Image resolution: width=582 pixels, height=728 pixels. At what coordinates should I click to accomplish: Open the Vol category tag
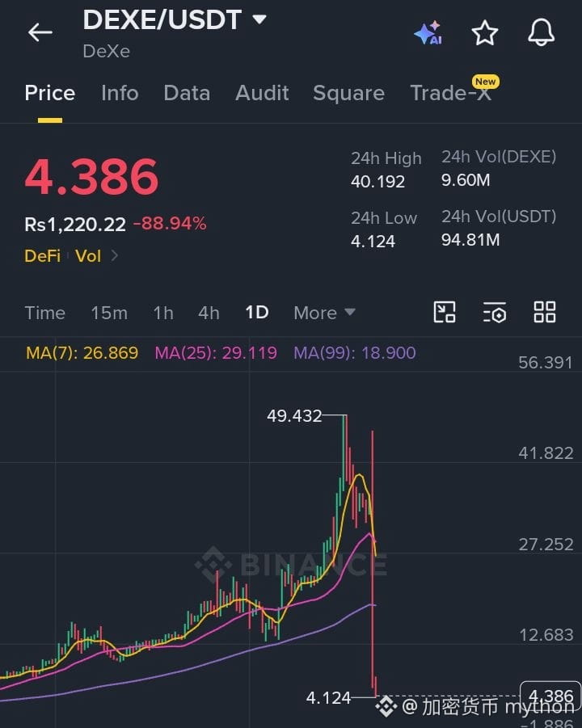tap(88, 256)
